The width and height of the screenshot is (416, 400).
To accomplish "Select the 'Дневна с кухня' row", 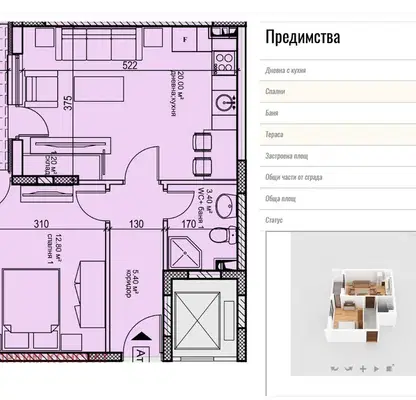I will (x=338, y=70).
